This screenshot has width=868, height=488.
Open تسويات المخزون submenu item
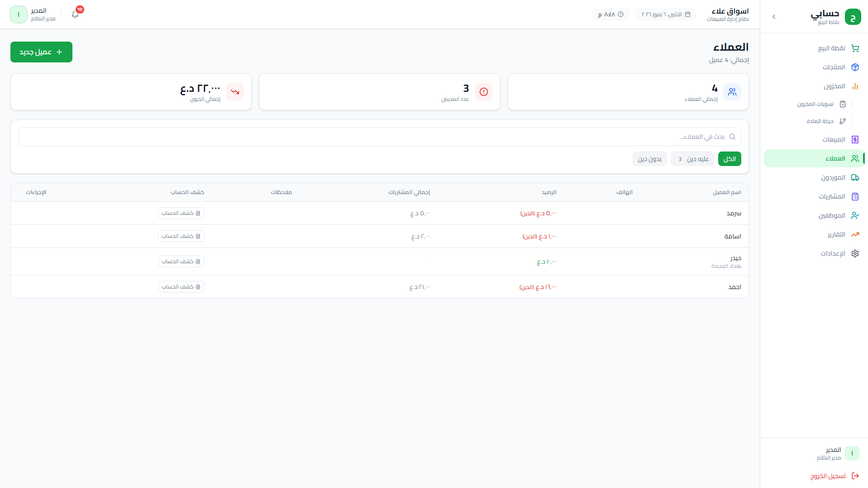[821, 104]
